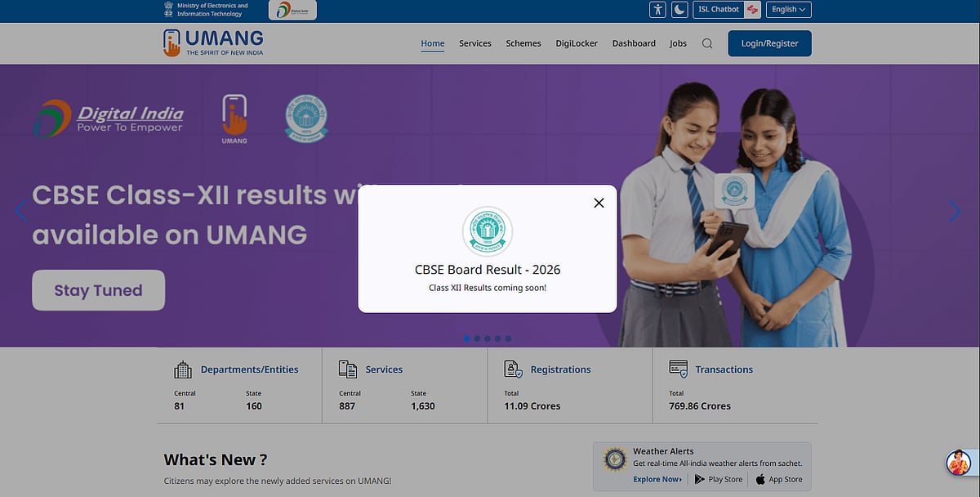
Task: Click the Digital India banner logo
Action: (x=109, y=119)
